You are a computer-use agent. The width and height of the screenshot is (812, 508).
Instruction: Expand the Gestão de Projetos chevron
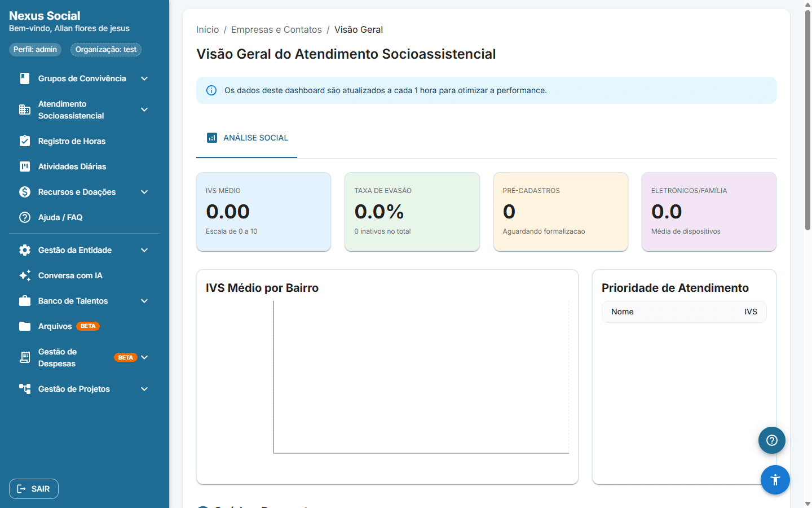(144, 389)
